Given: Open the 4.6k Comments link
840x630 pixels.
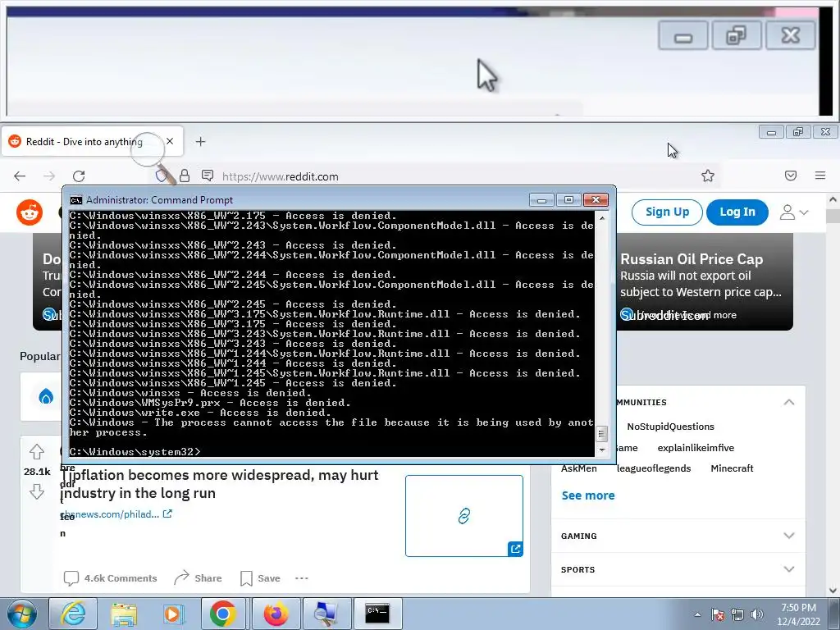Looking at the screenshot, I should [111, 578].
